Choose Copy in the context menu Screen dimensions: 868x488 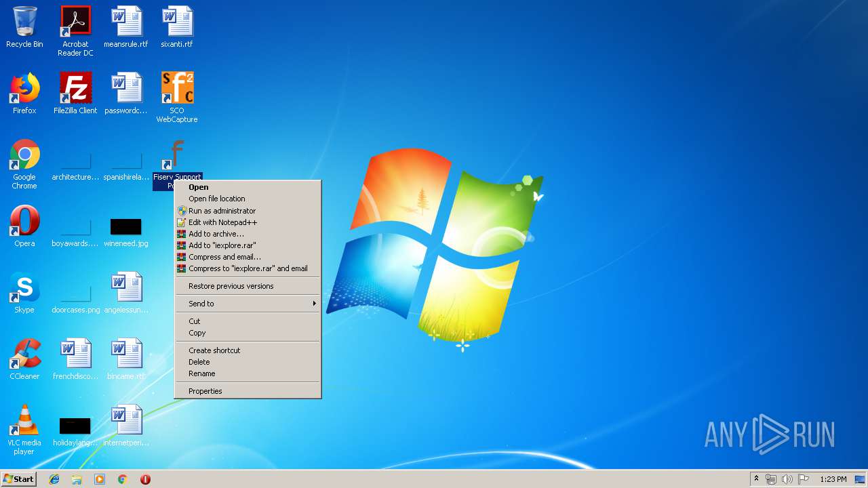tap(248, 333)
